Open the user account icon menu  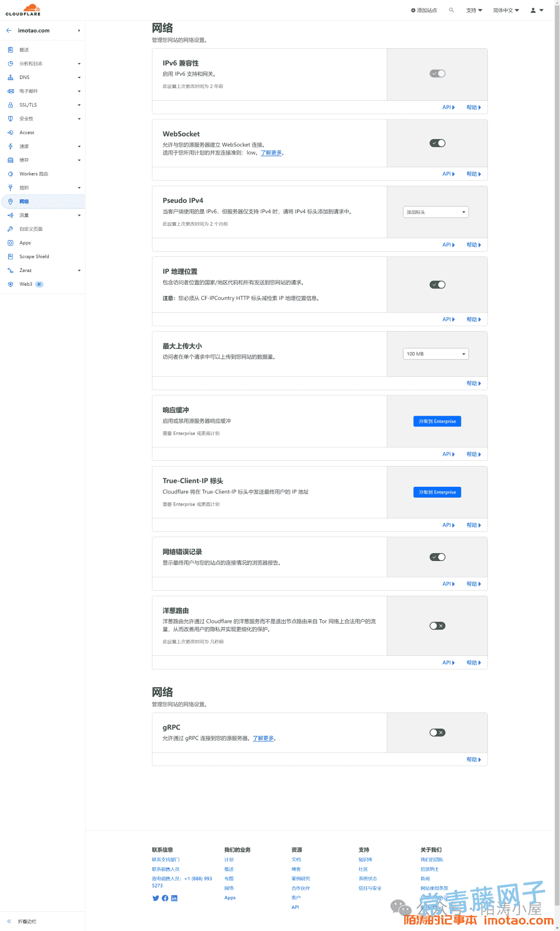pyautogui.click(x=537, y=10)
